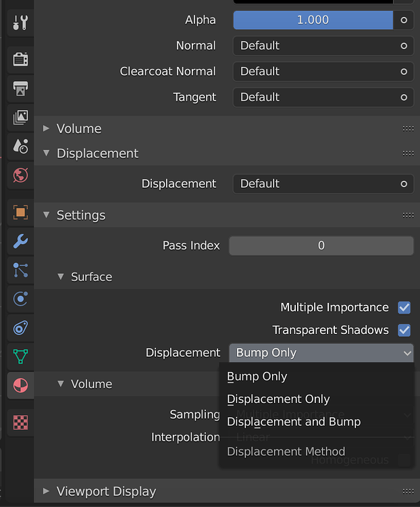Screen dimensions: 420x507
Task: Toggle the Multiple Importance checkbox
Action: pos(404,308)
